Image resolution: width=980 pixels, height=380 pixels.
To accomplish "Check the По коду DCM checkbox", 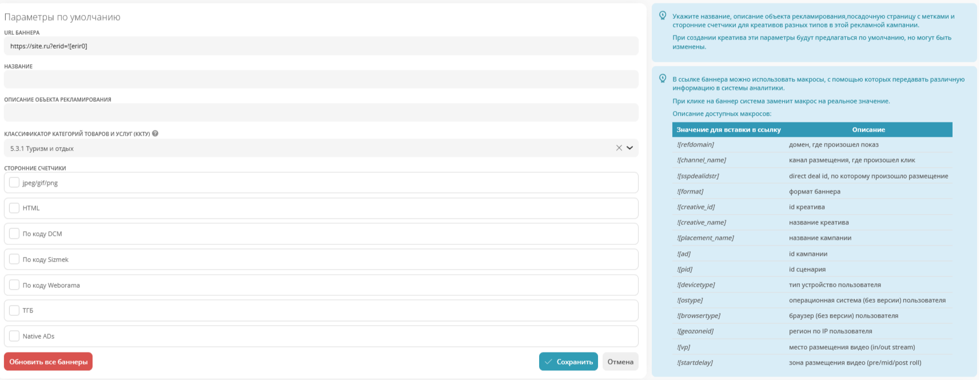I will pyautogui.click(x=14, y=233).
